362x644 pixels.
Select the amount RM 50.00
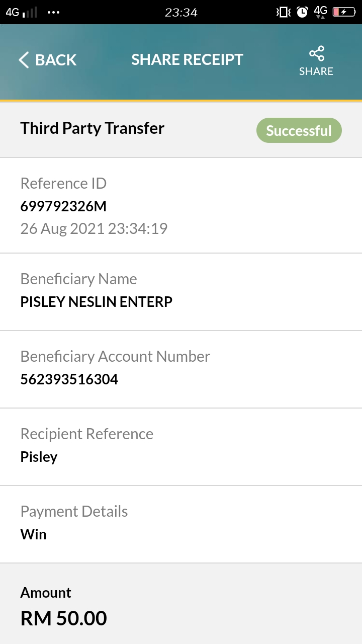(x=64, y=618)
